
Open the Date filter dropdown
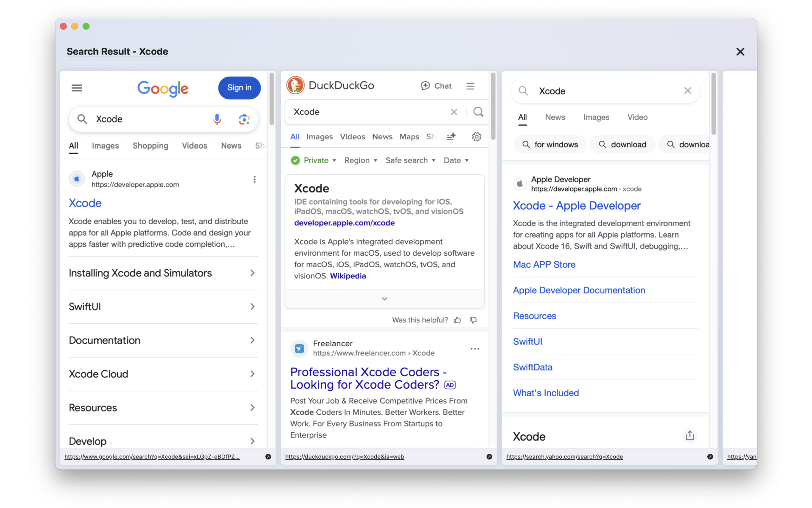456,160
